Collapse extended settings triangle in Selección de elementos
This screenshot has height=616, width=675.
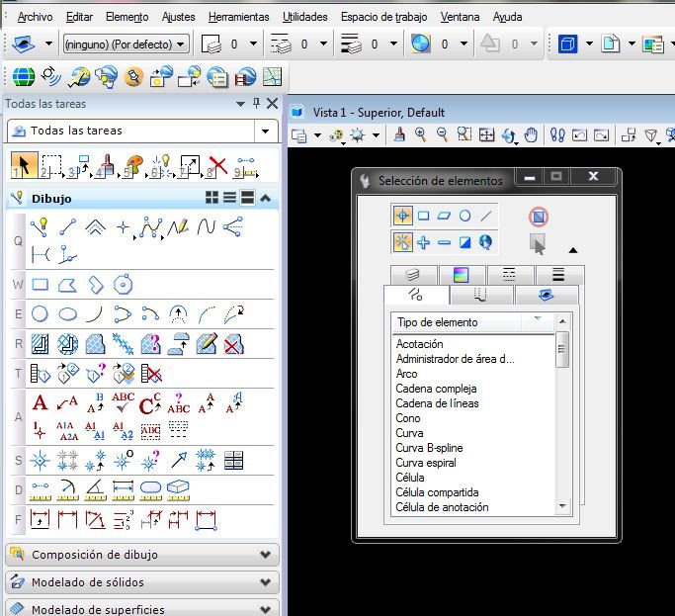pos(573,250)
